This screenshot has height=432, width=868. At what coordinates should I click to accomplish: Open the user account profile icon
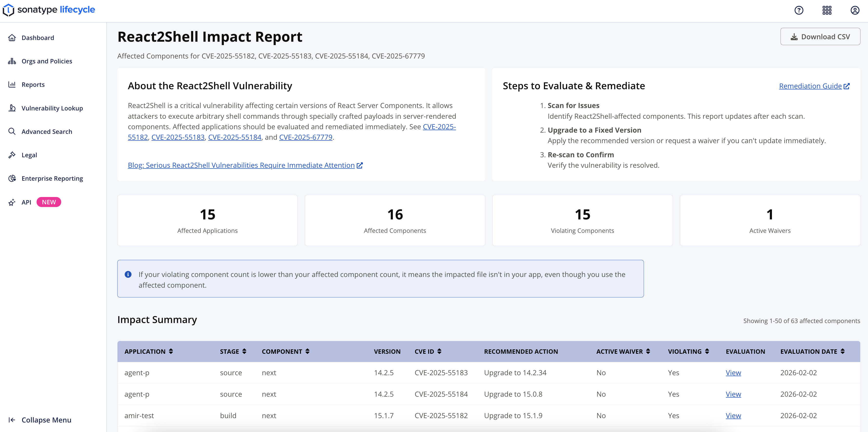[855, 10]
